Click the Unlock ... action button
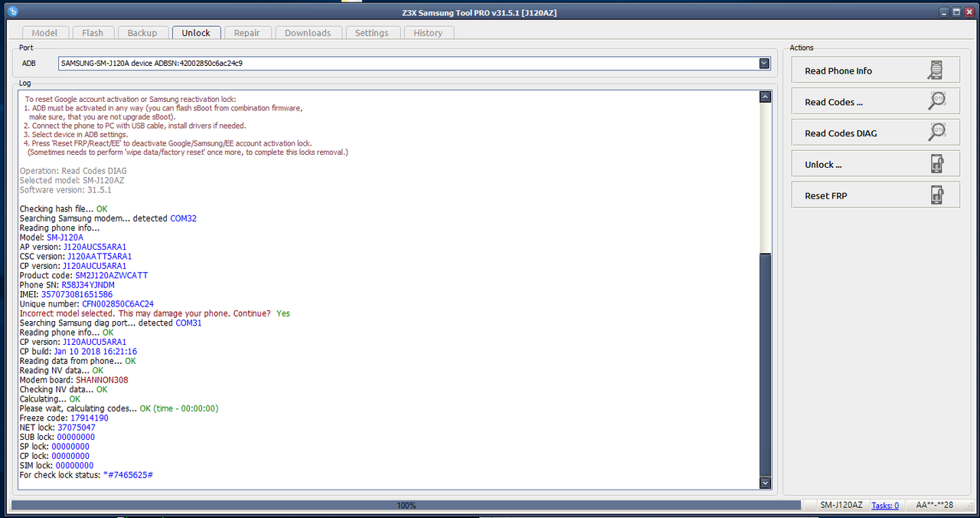The height and width of the screenshot is (518, 980). (875, 165)
